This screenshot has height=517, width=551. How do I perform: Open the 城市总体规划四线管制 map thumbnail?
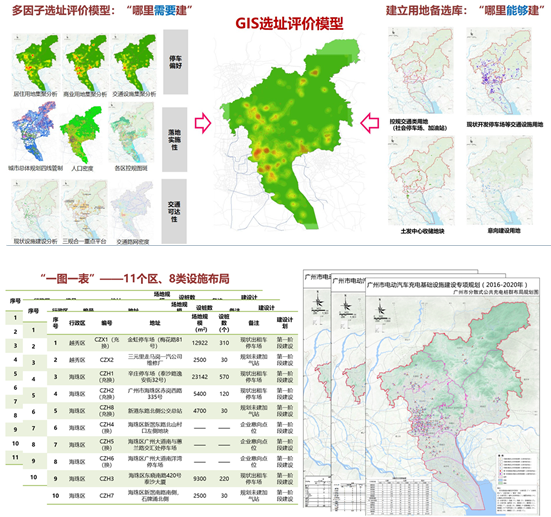click(x=33, y=132)
